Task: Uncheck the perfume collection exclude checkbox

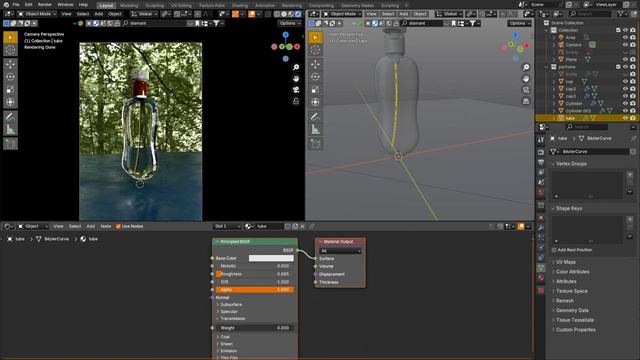Action: tap(618, 67)
